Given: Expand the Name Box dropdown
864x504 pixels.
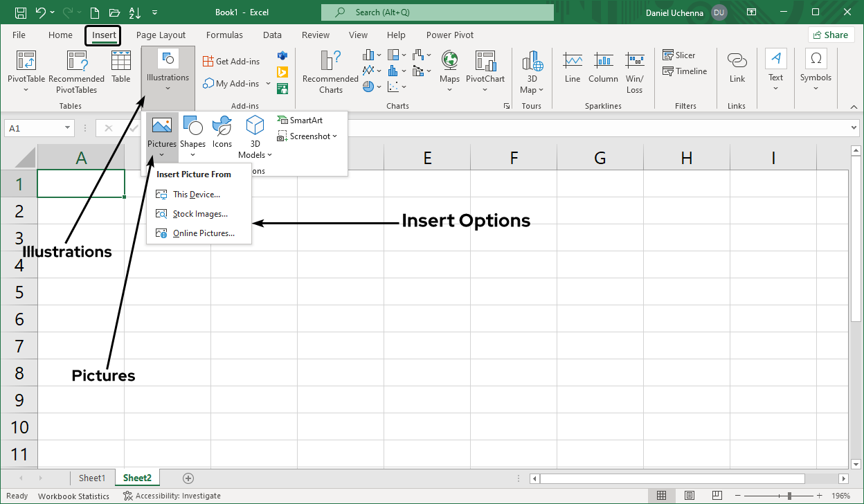Looking at the screenshot, I should 68,128.
